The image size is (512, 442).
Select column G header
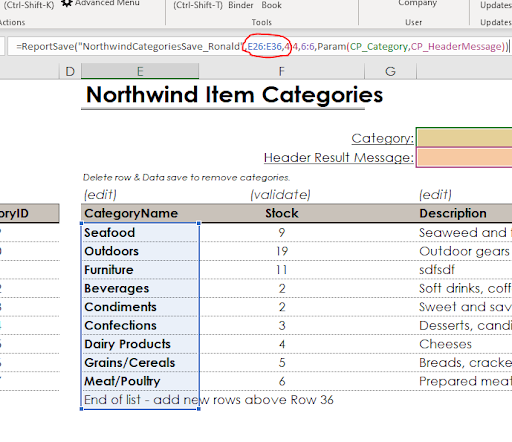tap(390, 71)
